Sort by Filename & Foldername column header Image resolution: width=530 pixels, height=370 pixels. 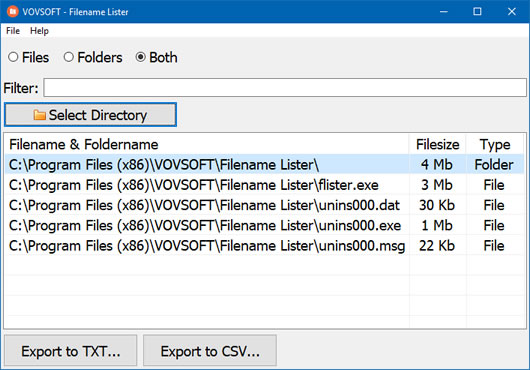point(206,144)
